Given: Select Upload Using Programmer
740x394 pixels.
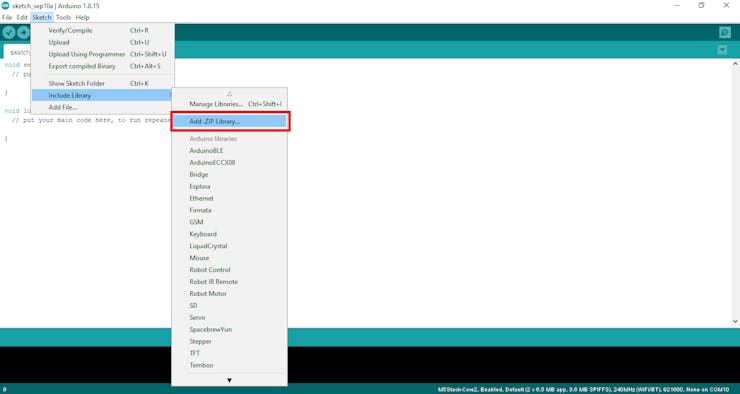Looking at the screenshot, I should coord(103,54).
